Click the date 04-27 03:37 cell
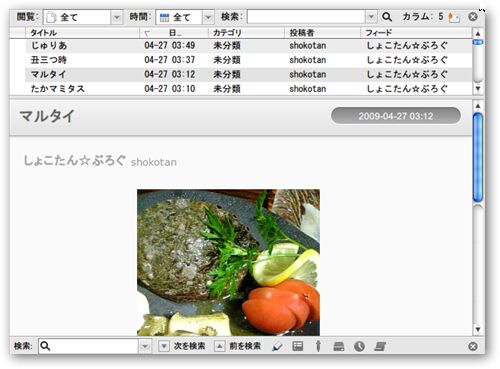The width and height of the screenshot is (500, 369). click(x=170, y=60)
